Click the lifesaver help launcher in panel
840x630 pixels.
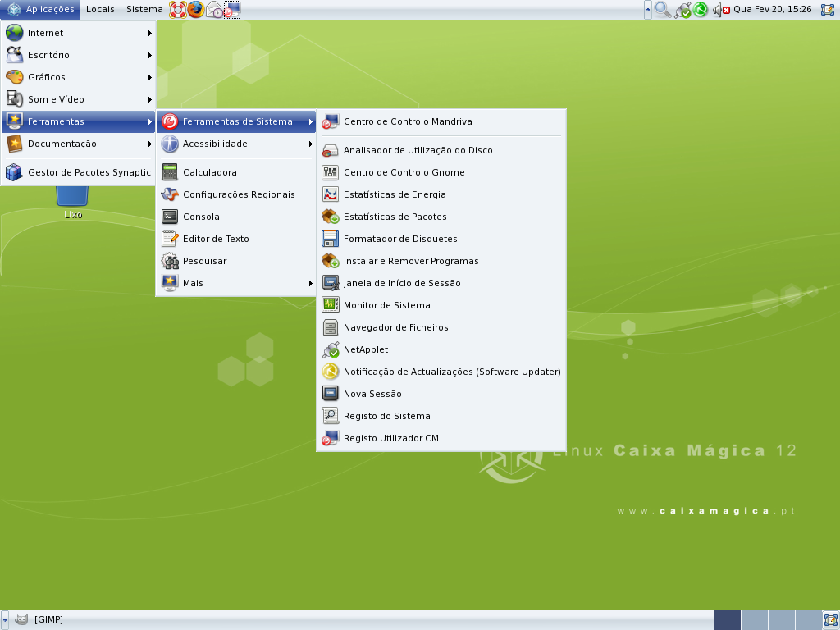coord(177,10)
